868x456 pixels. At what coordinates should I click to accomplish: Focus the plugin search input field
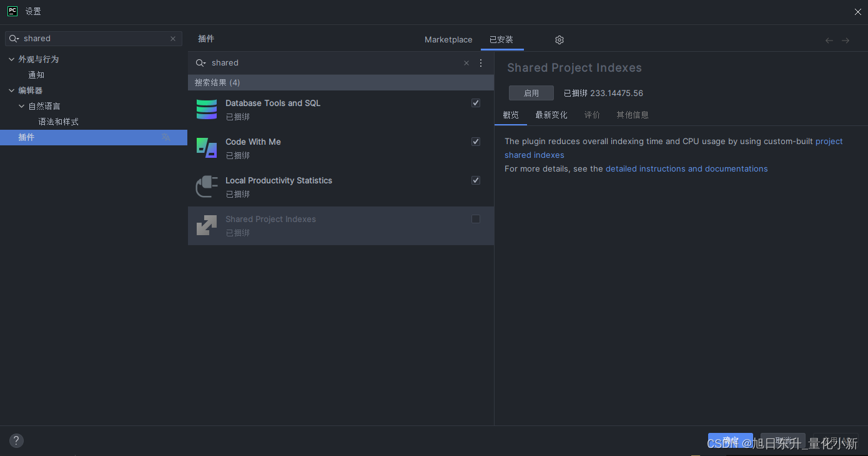click(336, 63)
